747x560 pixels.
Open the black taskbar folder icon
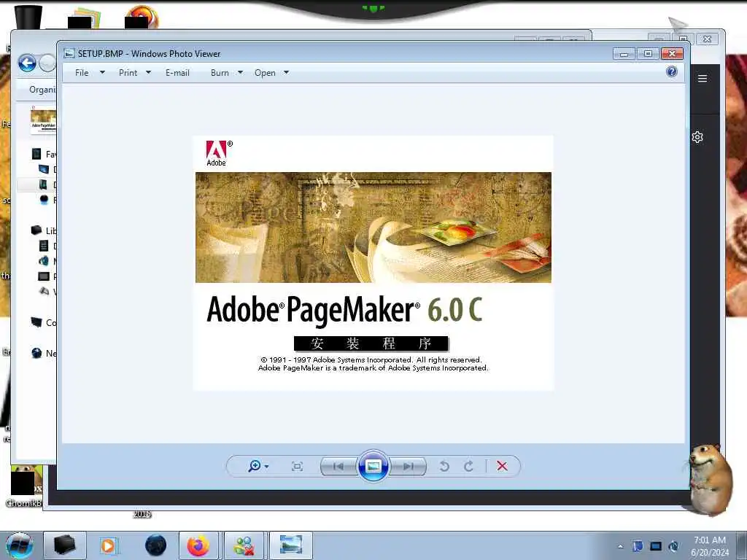click(x=64, y=545)
